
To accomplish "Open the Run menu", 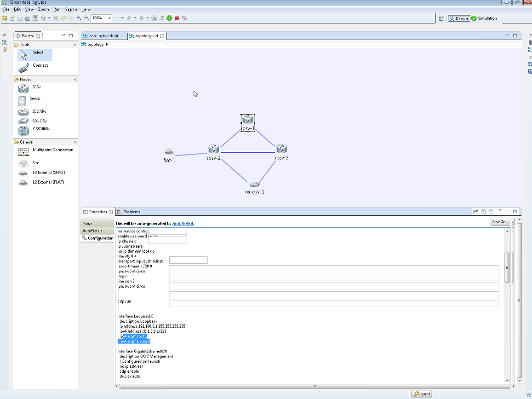I will [57, 9].
